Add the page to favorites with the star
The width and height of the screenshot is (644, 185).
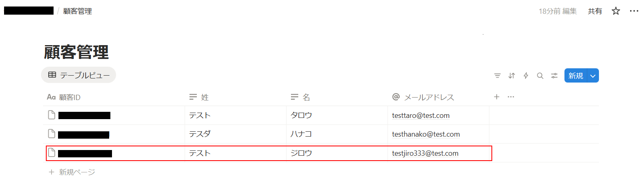pyautogui.click(x=616, y=11)
